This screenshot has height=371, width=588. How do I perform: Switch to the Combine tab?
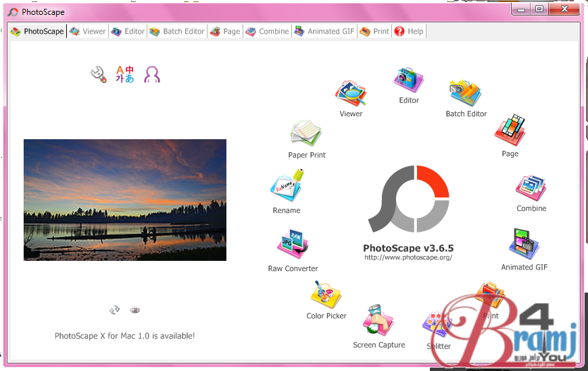268,32
